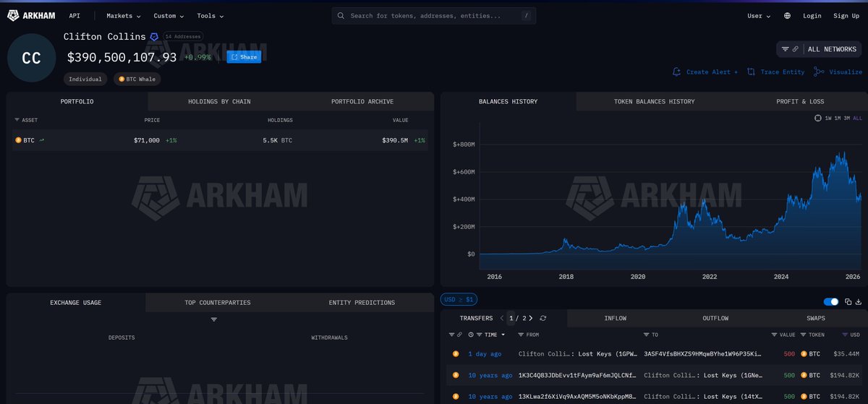Open Profit & Loss tab
868x404 pixels.
(x=801, y=101)
